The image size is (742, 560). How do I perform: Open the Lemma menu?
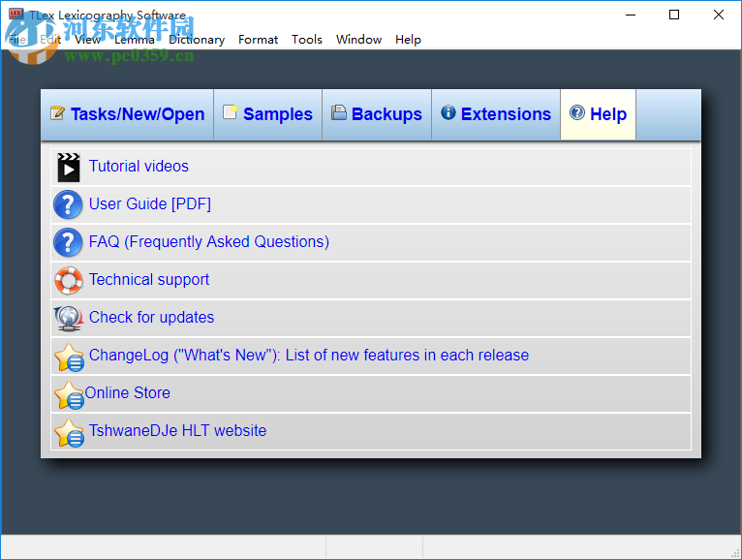point(135,40)
